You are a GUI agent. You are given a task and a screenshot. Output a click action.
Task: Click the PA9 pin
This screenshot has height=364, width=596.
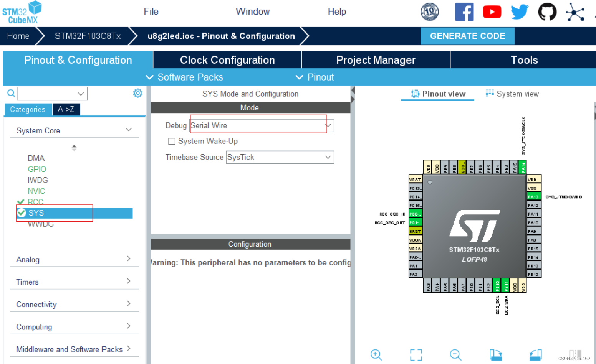pos(534,231)
